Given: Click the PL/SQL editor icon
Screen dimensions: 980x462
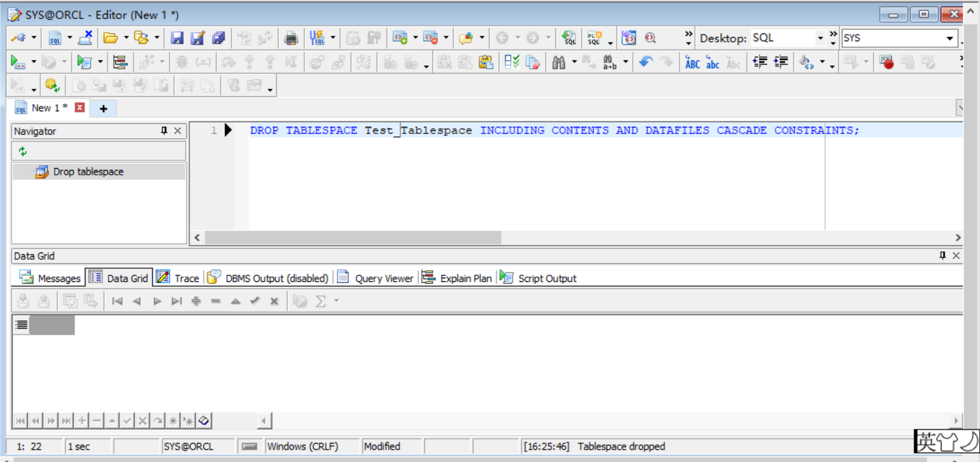Looking at the screenshot, I should click(x=594, y=38).
